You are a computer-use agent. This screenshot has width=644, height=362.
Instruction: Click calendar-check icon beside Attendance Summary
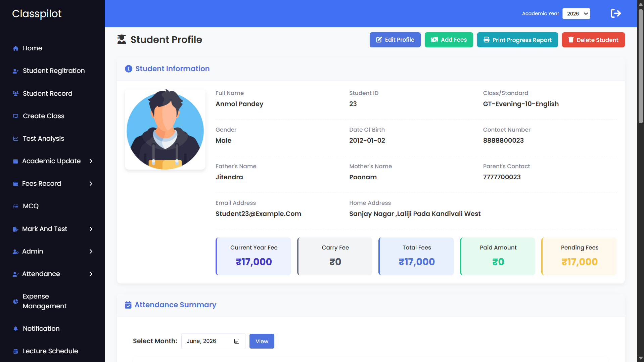point(128,305)
